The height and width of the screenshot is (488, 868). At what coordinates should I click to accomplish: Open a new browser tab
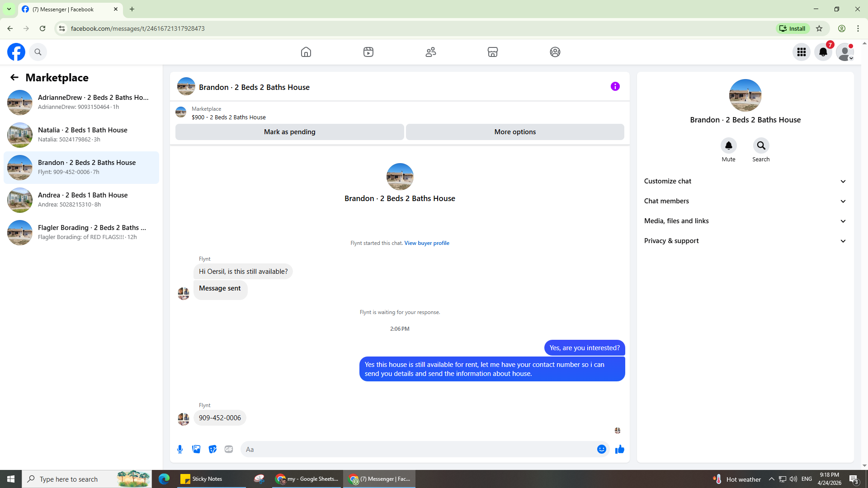point(132,9)
